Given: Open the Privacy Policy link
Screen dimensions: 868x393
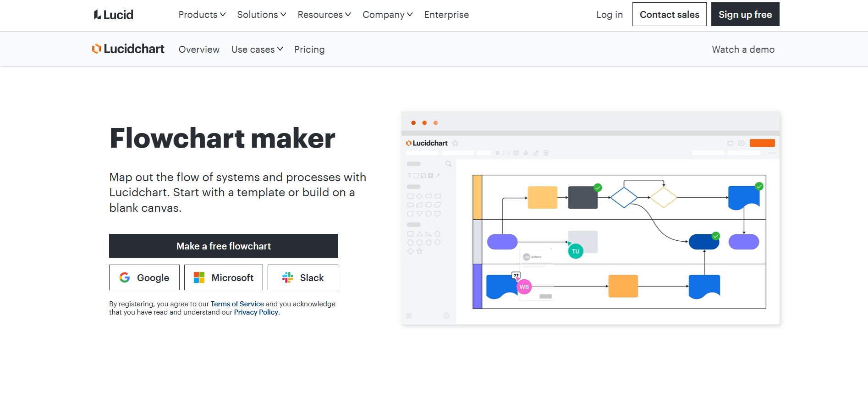Looking at the screenshot, I should pyautogui.click(x=256, y=312).
